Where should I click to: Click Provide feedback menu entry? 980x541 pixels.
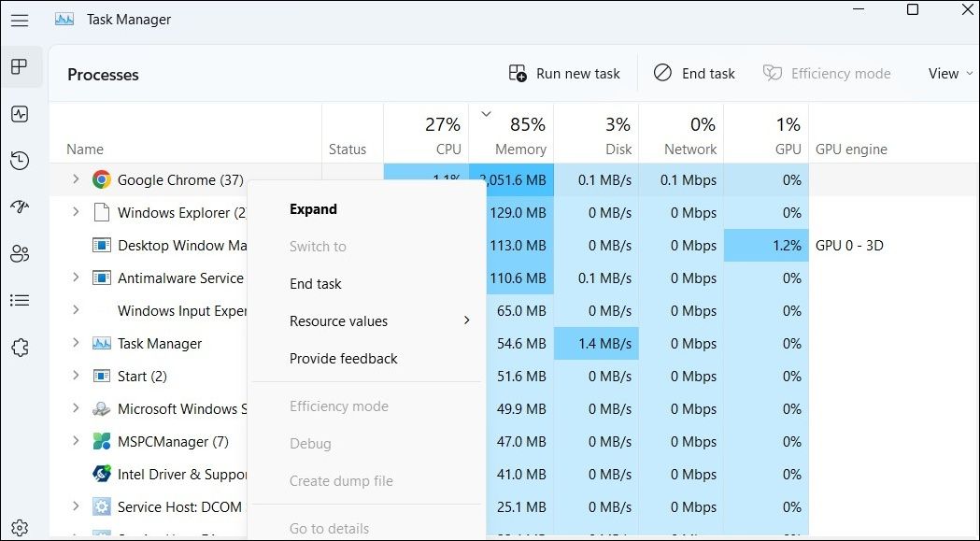coord(343,359)
